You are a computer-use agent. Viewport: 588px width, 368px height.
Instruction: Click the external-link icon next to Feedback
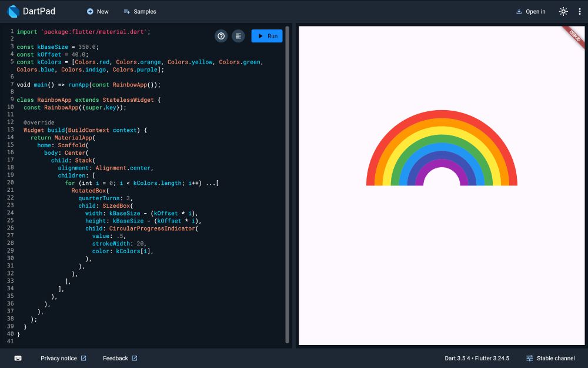(x=134, y=358)
